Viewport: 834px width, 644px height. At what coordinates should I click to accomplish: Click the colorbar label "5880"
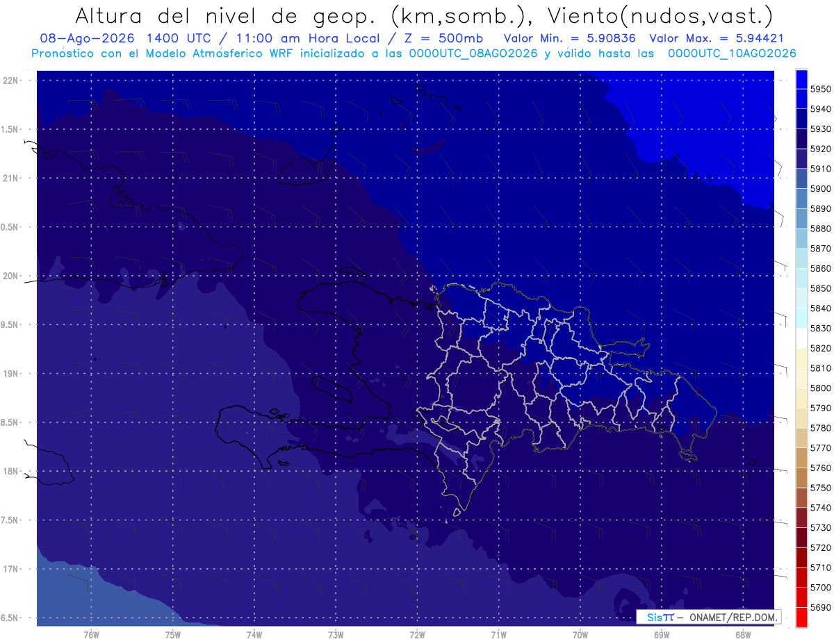(822, 229)
